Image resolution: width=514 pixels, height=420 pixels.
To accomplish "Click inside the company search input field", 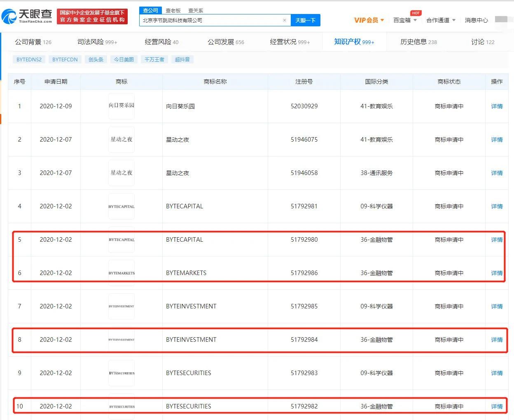I will coord(206,20).
